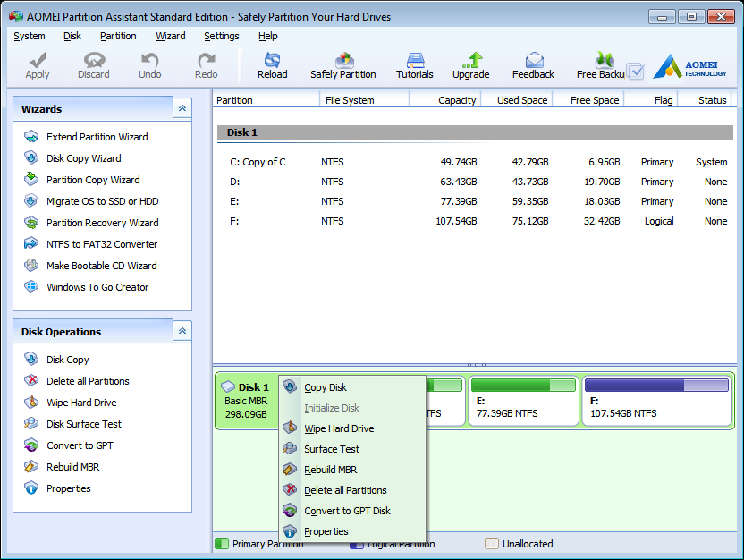Click Migrate OS to SSD icon
The height and width of the screenshot is (560, 744).
(31, 201)
